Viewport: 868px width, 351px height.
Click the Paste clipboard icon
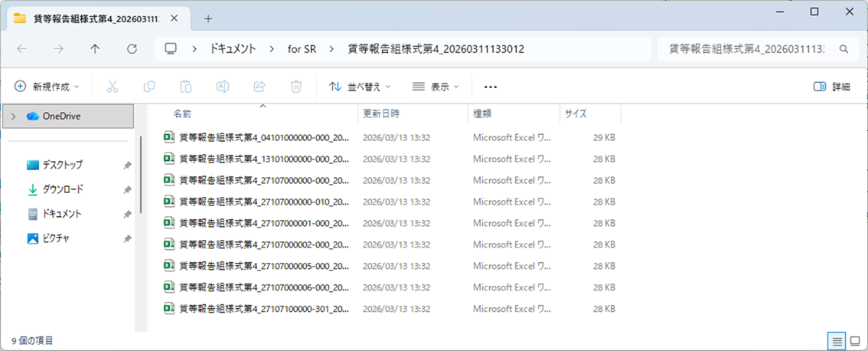[186, 87]
